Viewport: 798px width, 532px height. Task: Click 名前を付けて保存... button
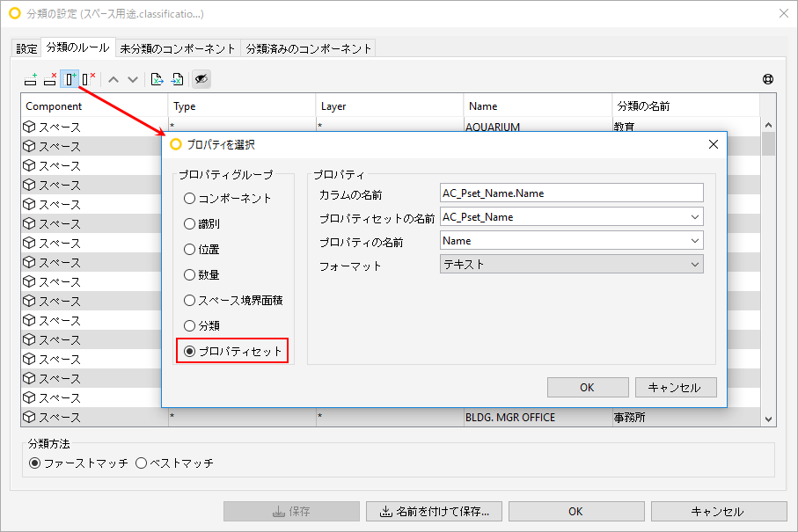coord(434,511)
